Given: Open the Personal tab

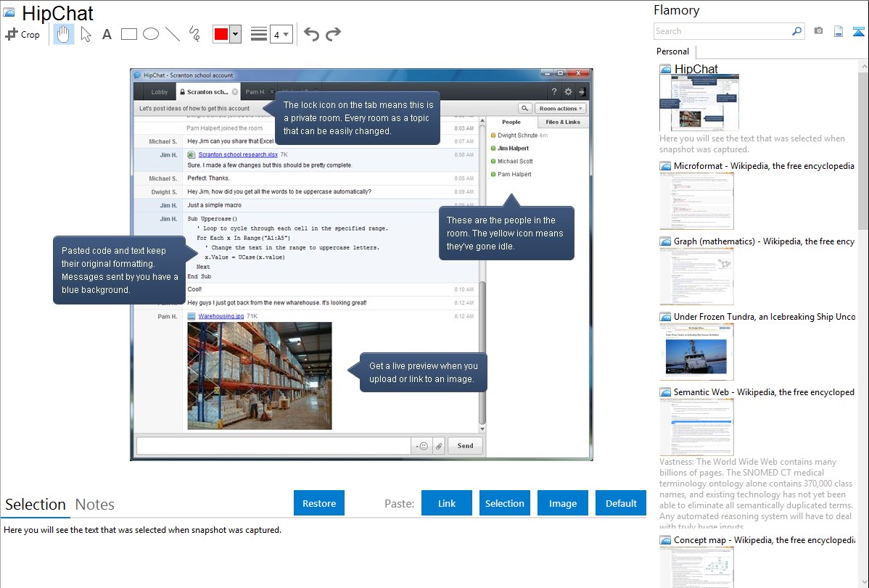Looking at the screenshot, I should click(x=673, y=51).
